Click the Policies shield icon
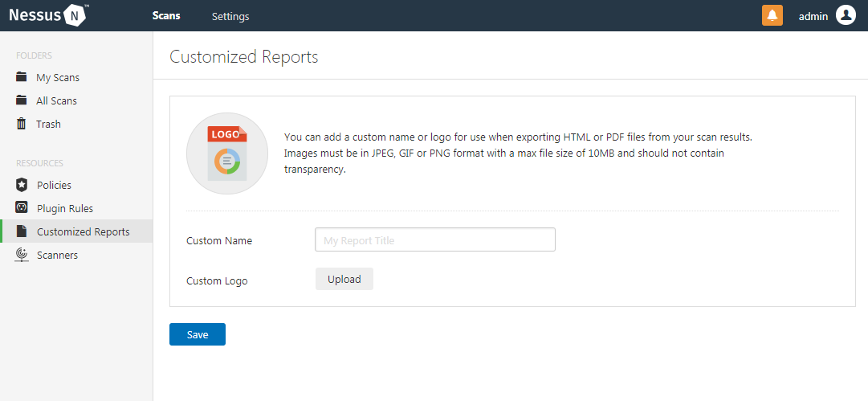Screen dimensions: 868x401 click(22, 185)
